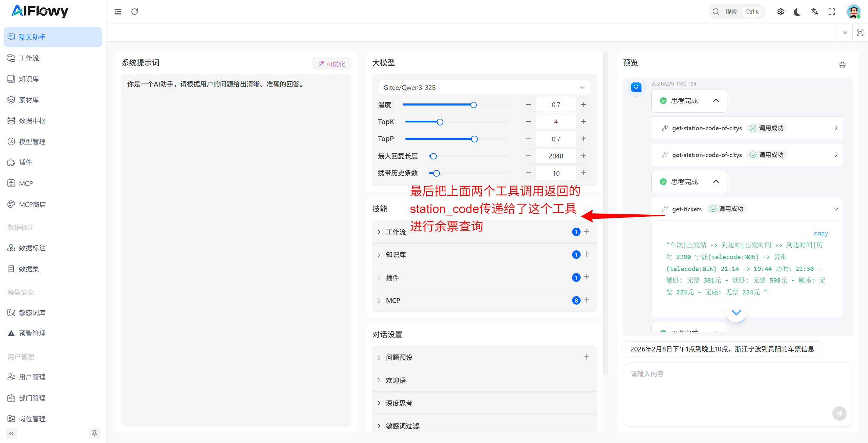Collapse sidebar with hamburger menu icon
Screen dimensions: 868x443
click(118, 12)
